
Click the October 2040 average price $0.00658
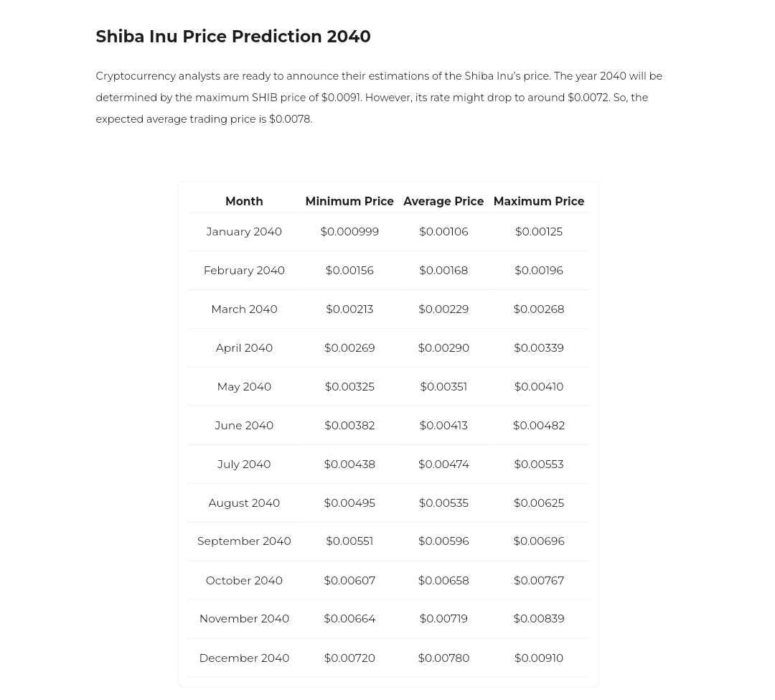coord(443,581)
